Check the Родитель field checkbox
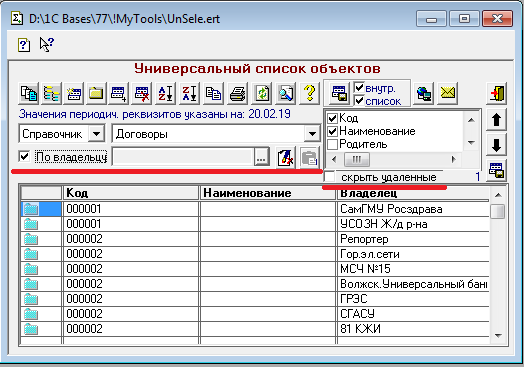Screen dimensions: 524x367 [x=332, y=144]
